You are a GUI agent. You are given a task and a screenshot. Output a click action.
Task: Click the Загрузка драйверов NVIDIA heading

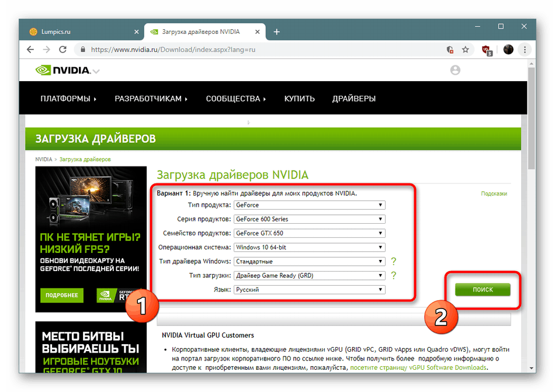(x=233, y=175)
